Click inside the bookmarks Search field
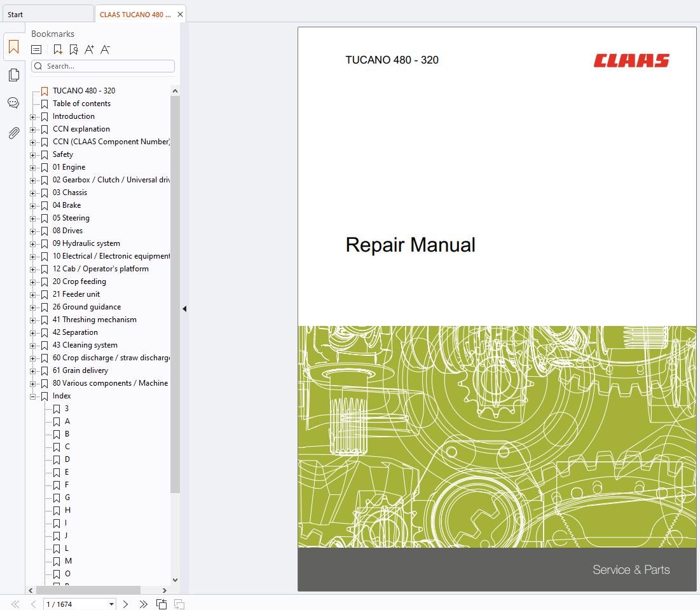The width and height of the screenshot is (700, 610). pyautogui.click(x=102, y=66)
